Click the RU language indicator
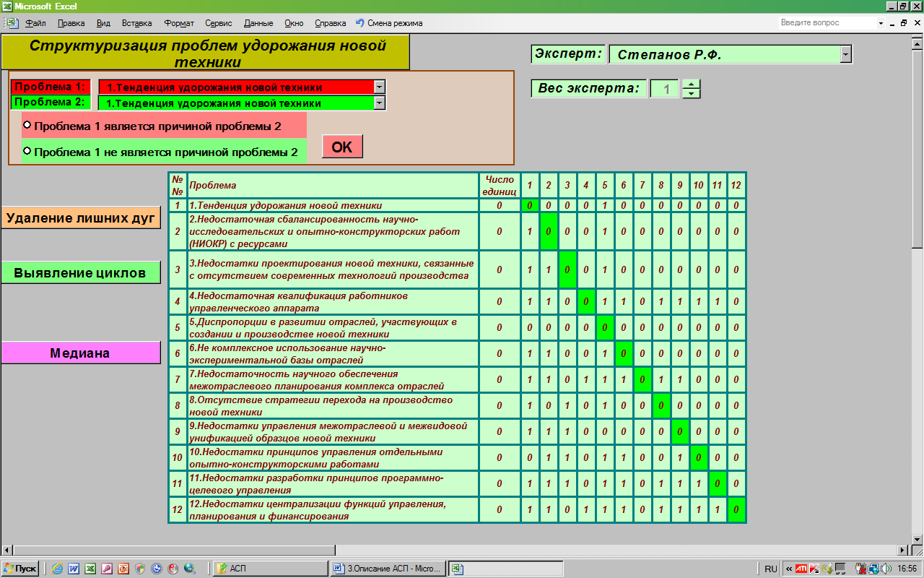The height and width of the screenshot is (578, 924). pyautogui.click(x=771, y=569)
